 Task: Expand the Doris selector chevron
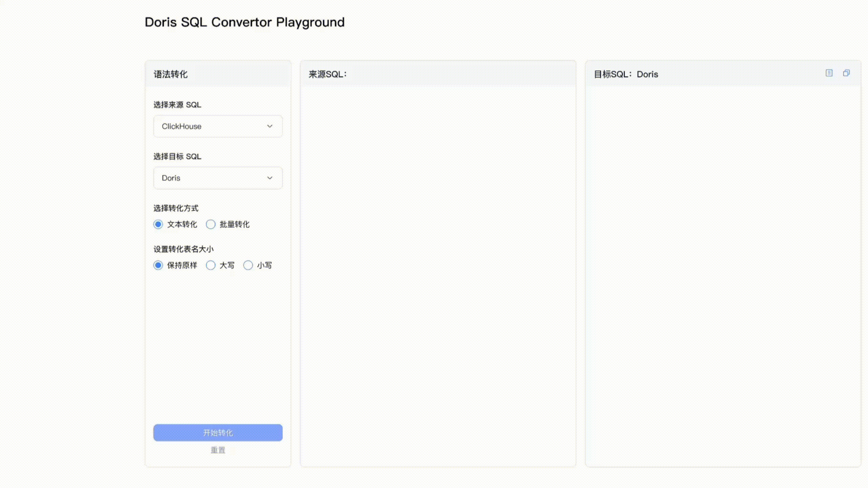click(270, 178)
